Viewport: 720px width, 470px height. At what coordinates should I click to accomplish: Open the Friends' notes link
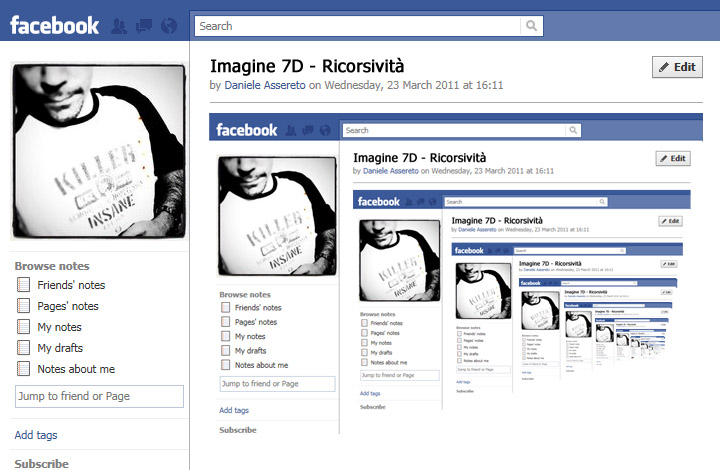(x=71, y=285)
